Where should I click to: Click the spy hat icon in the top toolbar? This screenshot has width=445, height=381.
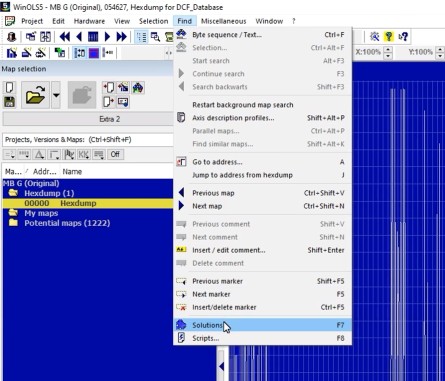tap(12, 36)
